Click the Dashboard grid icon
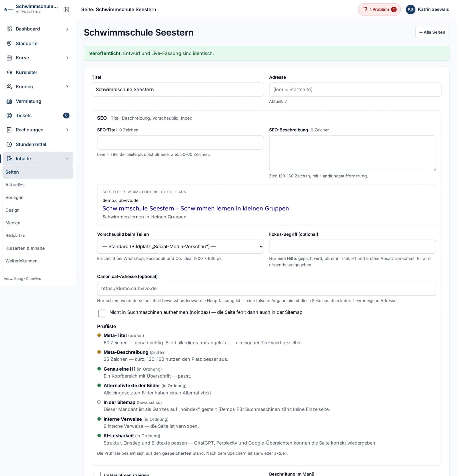457x476 pixels. (9, 29)
